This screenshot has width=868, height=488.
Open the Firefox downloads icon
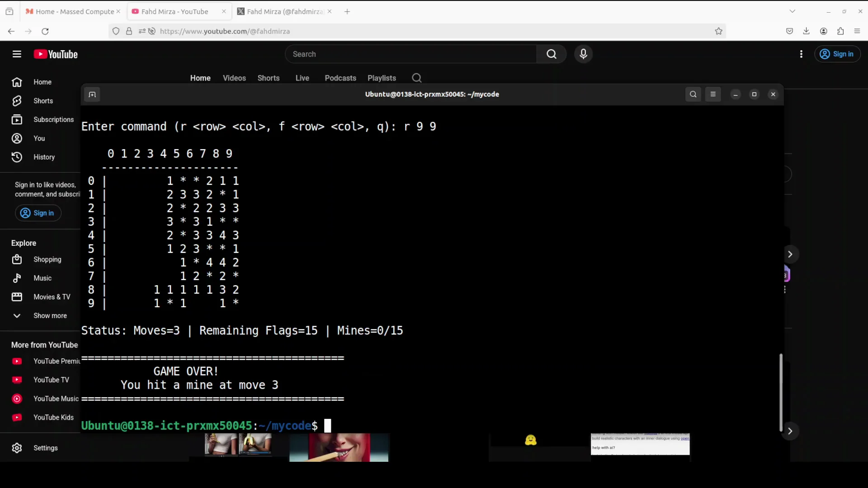click(806, 31)
